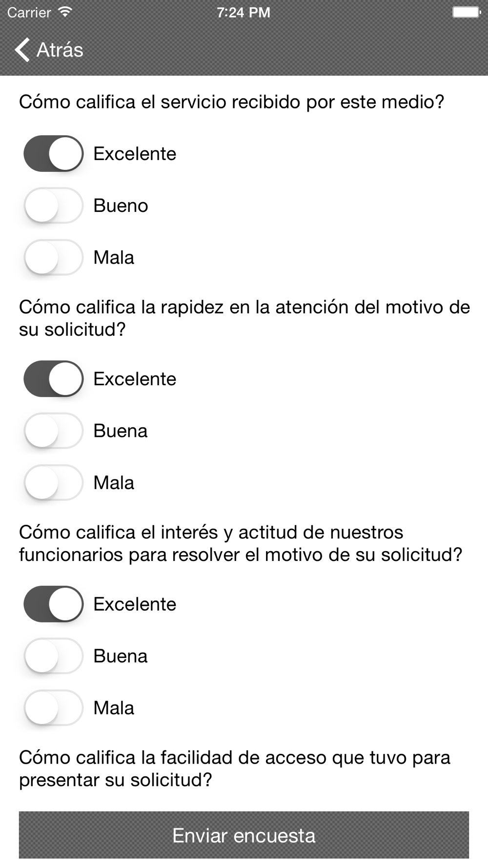Enable Mala toggle for interés y actitud
Image resolution: width=488 pixels, height=868 pixels.
[54, 707]
